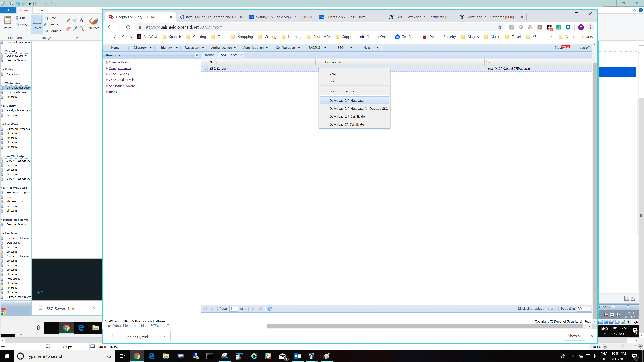Reload the DualShield page

[x=128, y=27]
